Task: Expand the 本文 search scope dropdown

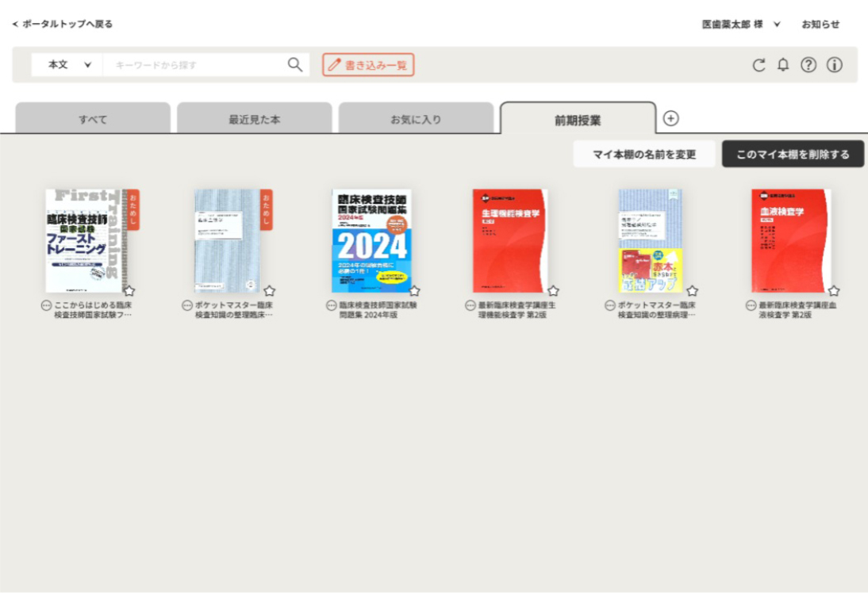Action: coord(67,65)
